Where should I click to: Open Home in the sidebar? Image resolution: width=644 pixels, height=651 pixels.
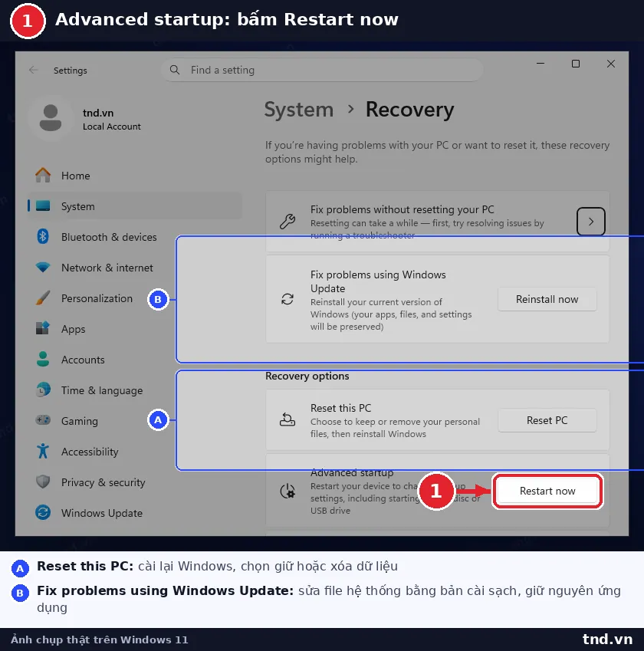[x=135, y=176]
